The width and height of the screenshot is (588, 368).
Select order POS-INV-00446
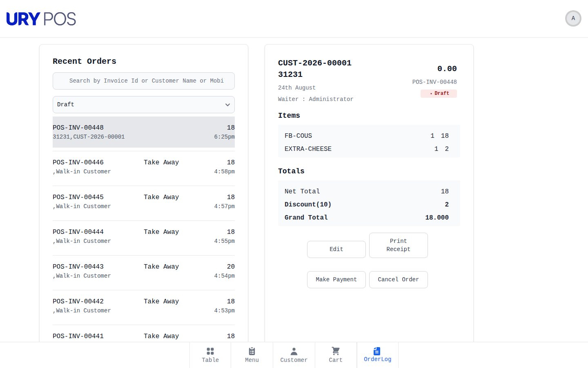point(144,167)
